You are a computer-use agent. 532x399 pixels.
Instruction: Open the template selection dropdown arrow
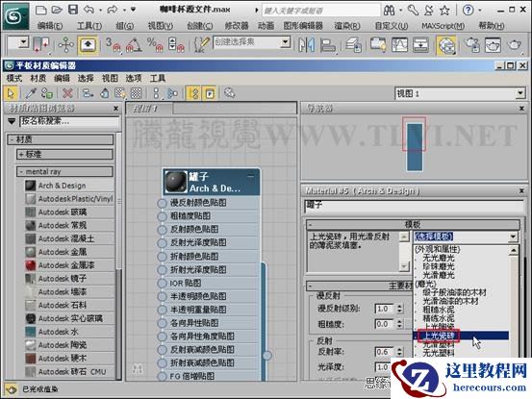point(513,237)
